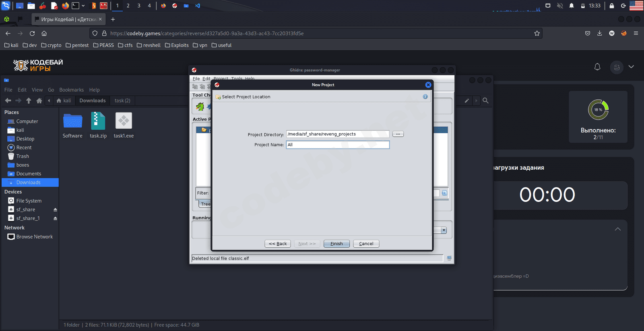Launch Firefox from the top panel launcher

click(65, 6)
